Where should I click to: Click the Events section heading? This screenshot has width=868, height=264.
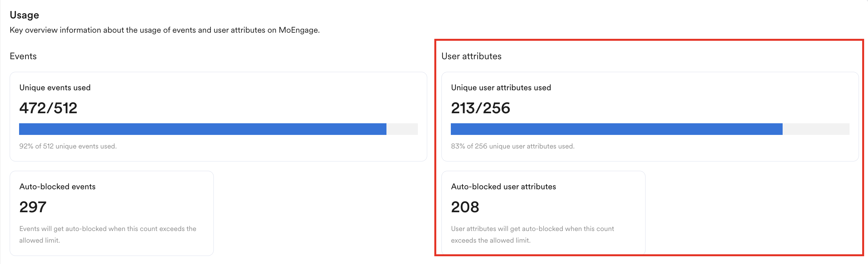coord(23,56)
